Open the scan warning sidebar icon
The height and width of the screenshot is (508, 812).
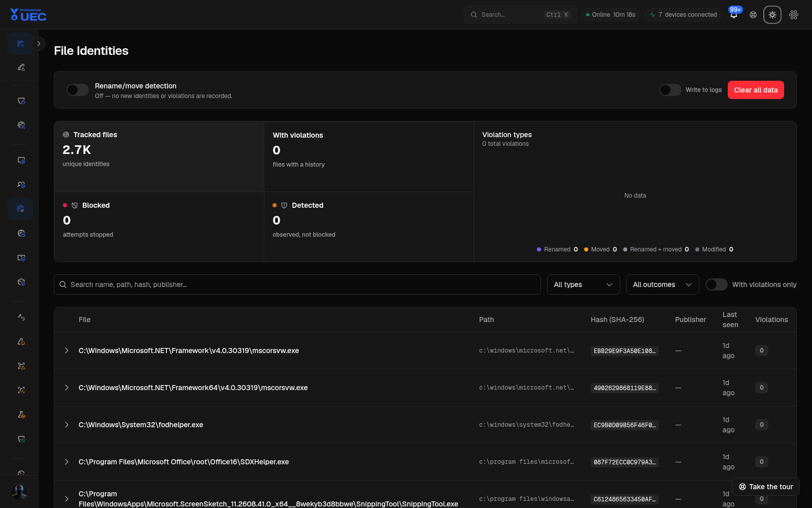click(x=20, y=366)
